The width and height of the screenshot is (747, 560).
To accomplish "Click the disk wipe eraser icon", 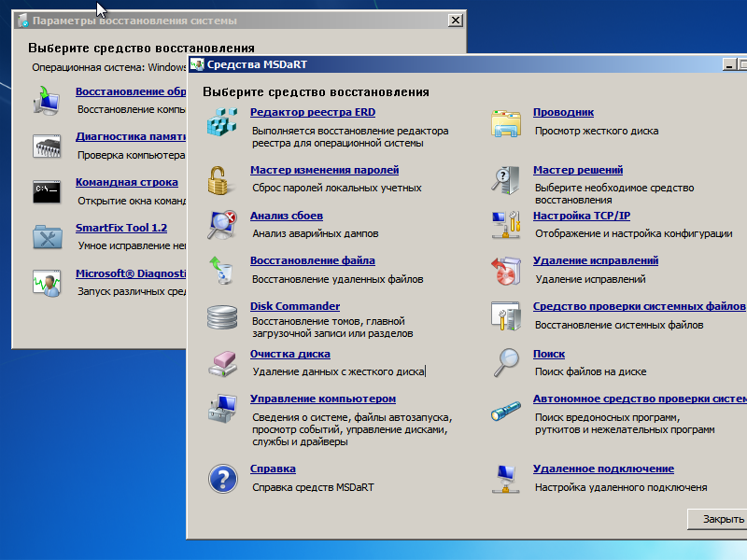I will tap(222, 364).
